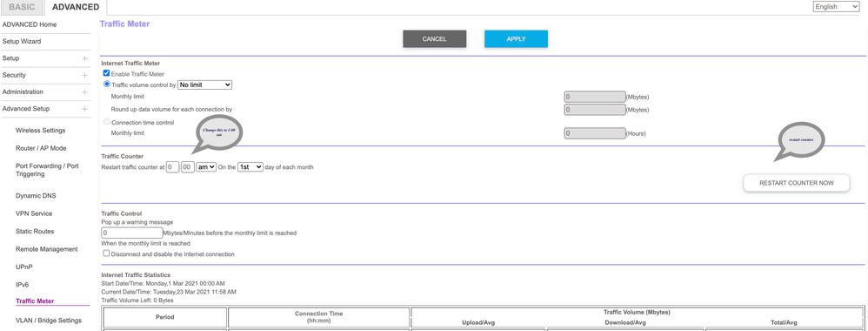Screen dimensions: 868x331
Task: Click the Current Date/Time line
Action: (169, 292)
